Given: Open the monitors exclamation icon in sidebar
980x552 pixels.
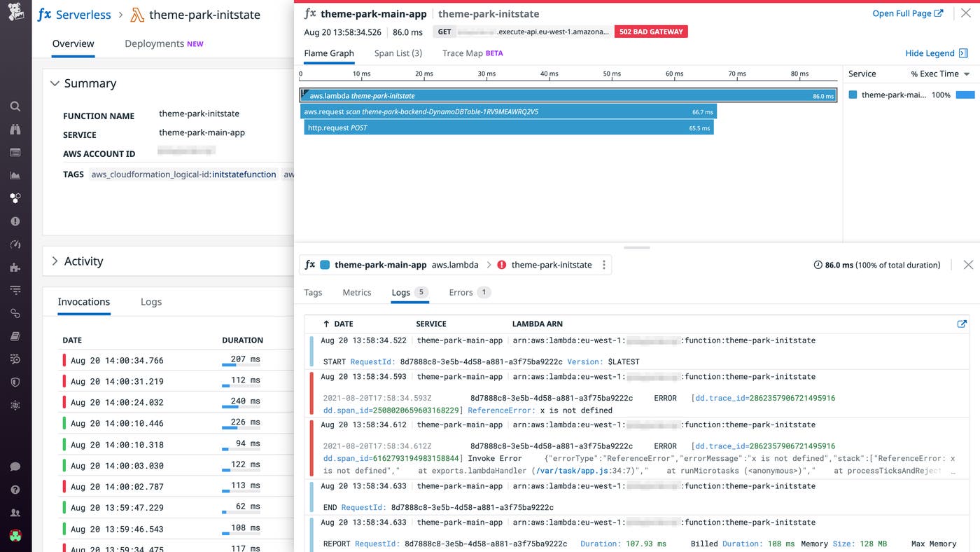Looking at the screenshot, I should coord(15,221).
